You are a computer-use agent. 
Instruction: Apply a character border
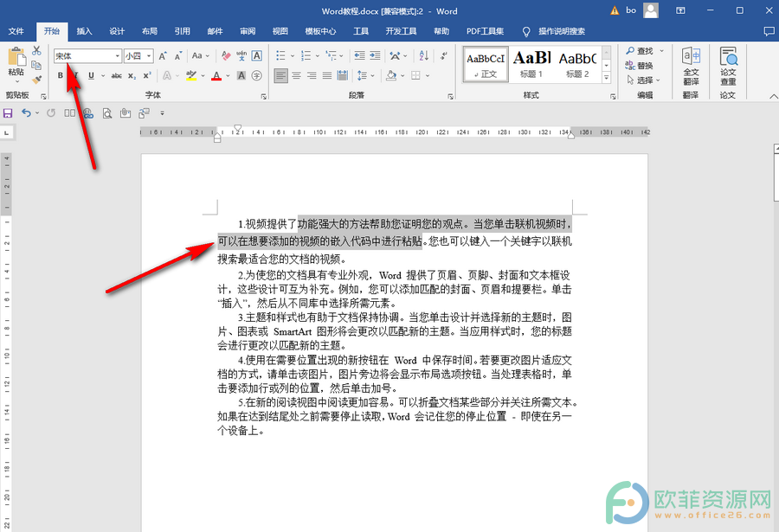click(x=257, y=55)
